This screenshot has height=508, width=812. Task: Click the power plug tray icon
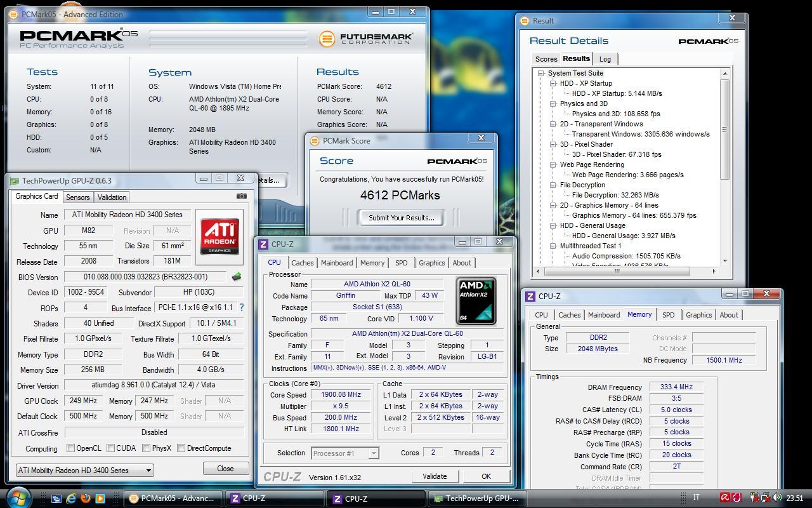pyautogui.click(x=755, y=498)
